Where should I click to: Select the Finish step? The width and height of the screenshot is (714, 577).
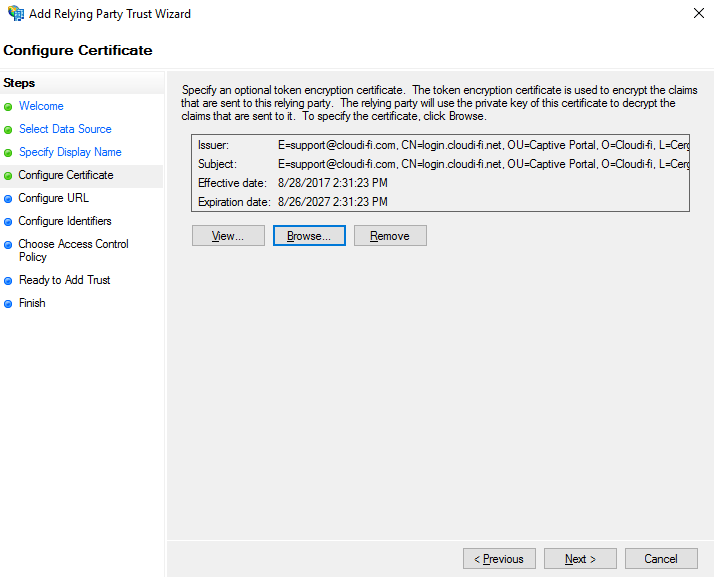[32, 303]
